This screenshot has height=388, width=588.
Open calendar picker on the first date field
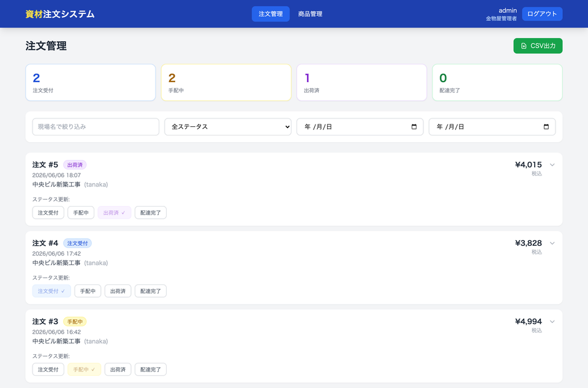pos(414,127)
